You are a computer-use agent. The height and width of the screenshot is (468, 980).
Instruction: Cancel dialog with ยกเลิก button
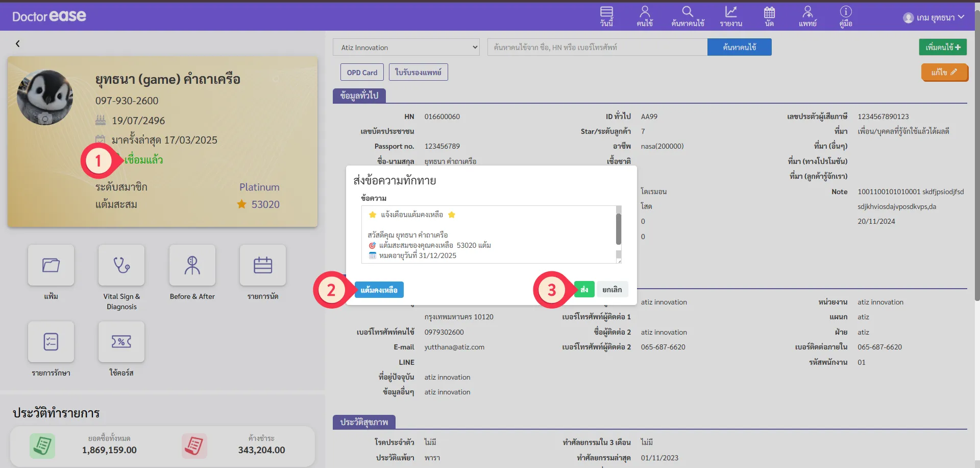(612, 290)
